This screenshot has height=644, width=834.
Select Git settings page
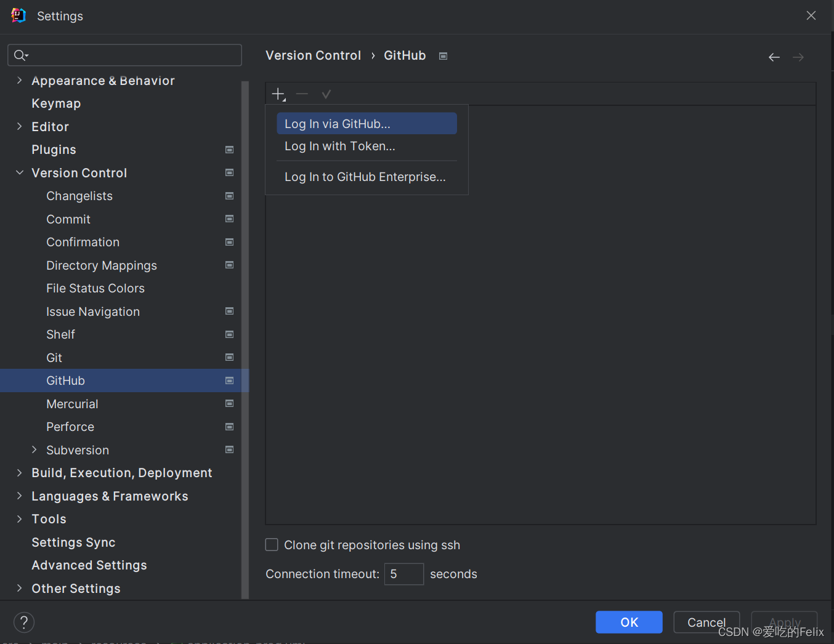54,358
